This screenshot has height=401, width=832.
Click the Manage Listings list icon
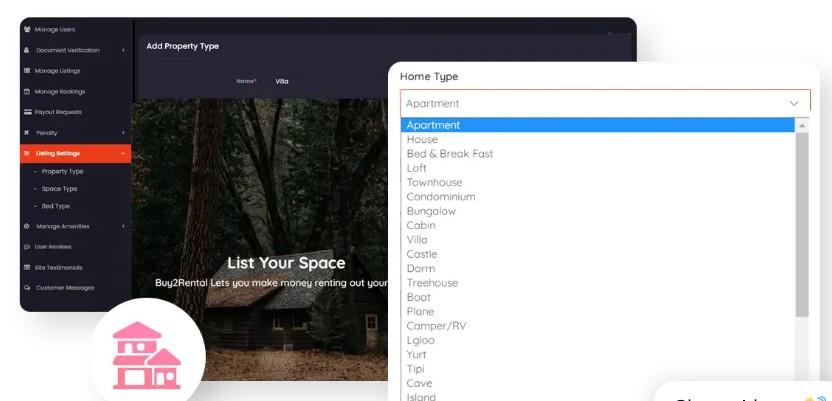(27, 71)
